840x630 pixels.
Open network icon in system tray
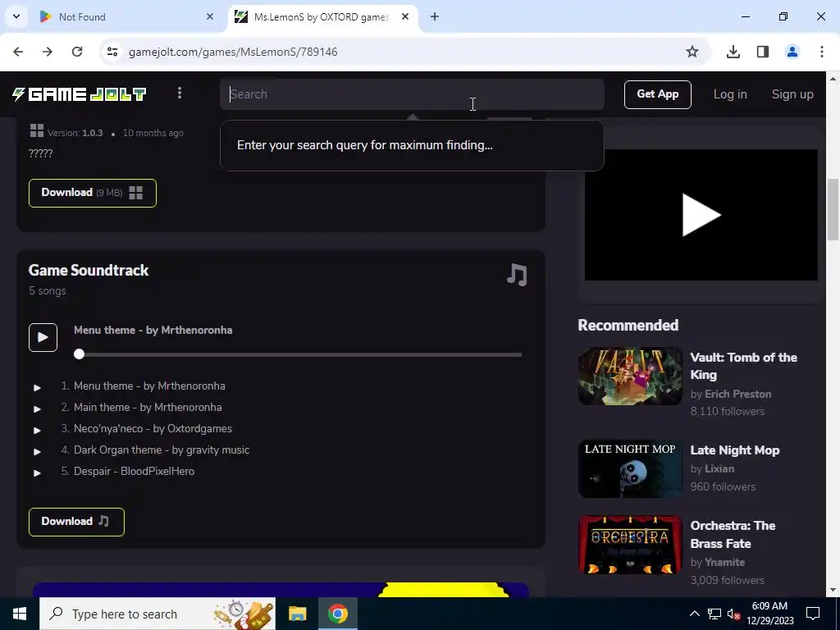pyautogui.click(x=714, y=614)
